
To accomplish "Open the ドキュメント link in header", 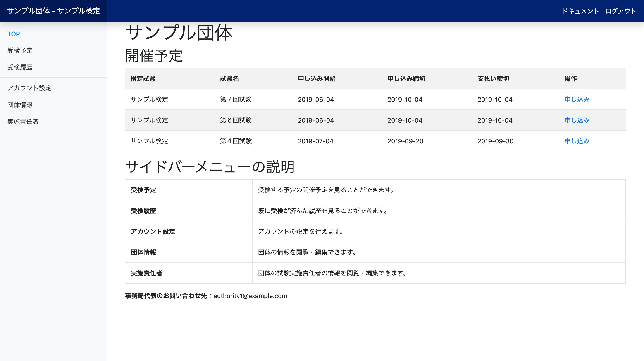I will coord(580,11).
